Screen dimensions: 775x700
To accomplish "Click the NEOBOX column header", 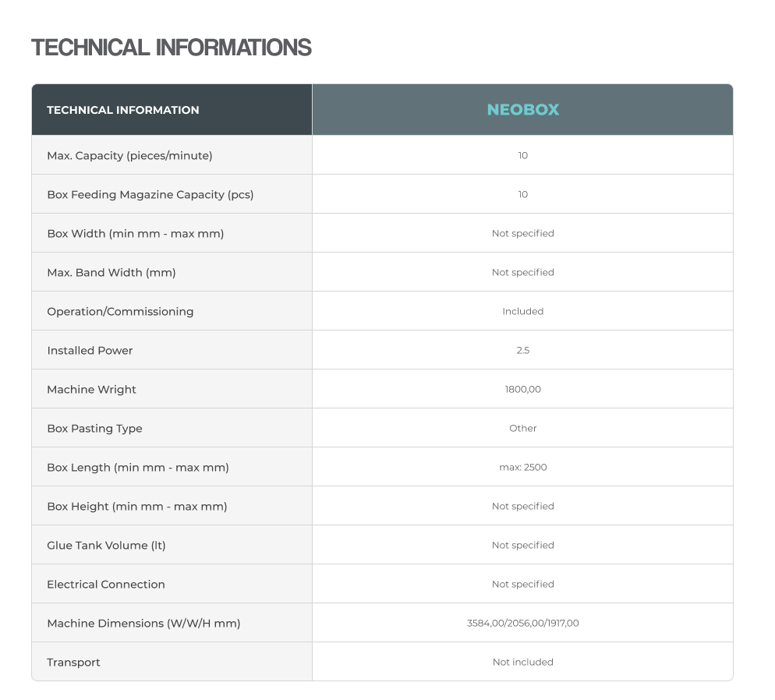I will pos(522,110).
